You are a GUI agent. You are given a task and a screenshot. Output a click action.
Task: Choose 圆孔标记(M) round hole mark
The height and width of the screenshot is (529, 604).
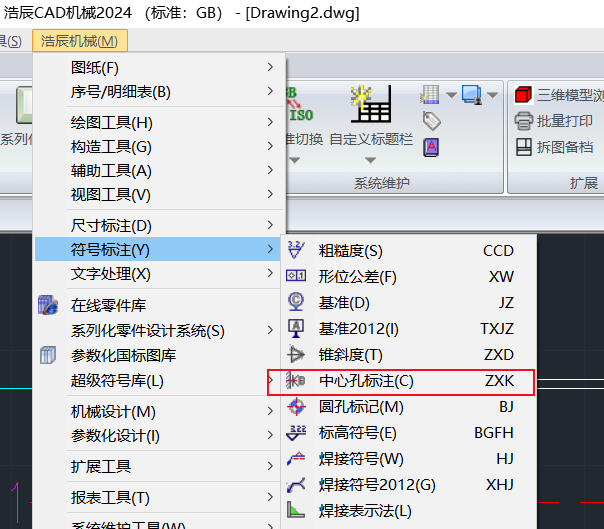(361, 407)
